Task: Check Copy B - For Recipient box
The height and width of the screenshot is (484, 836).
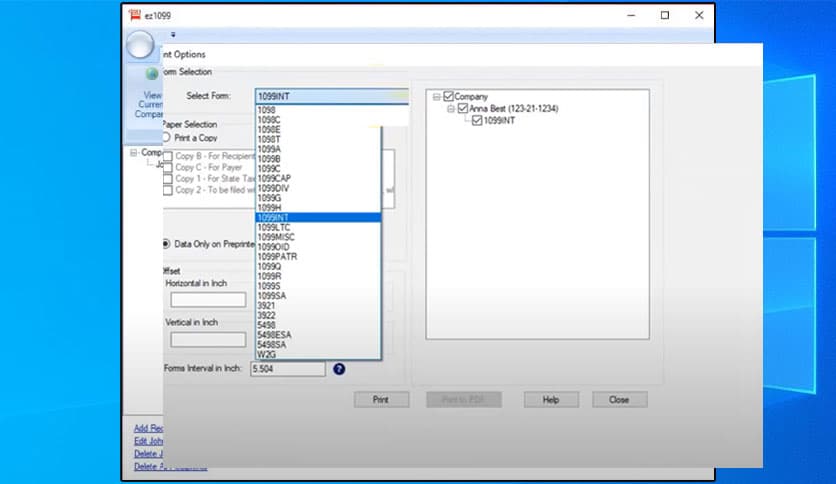Action: [x=168, y=156]
